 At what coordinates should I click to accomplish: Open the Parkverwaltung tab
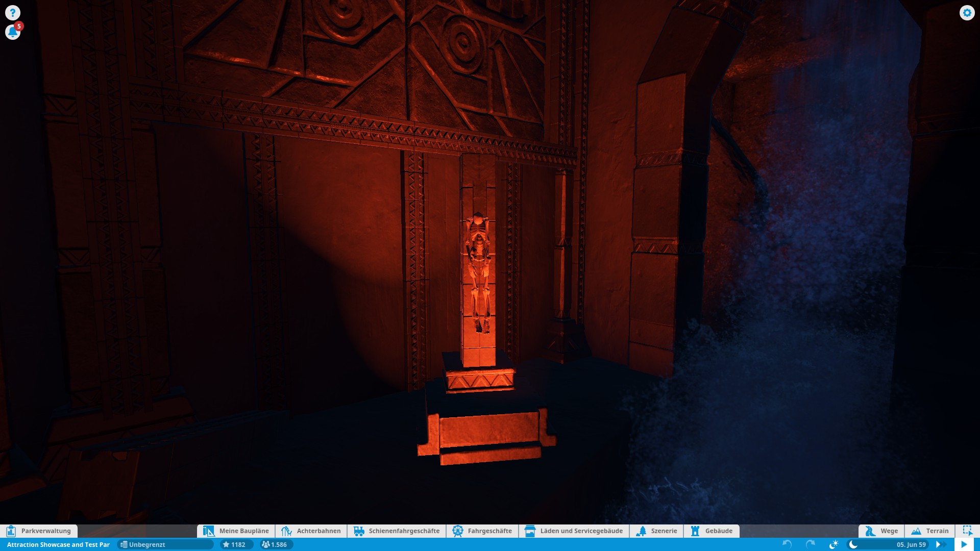pos(39,531)
